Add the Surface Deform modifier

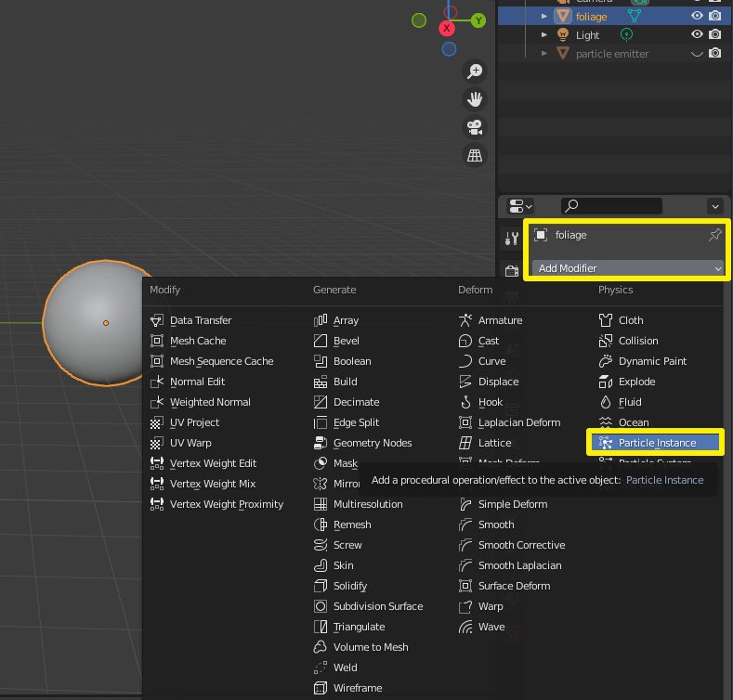click(x=504, y=586)
